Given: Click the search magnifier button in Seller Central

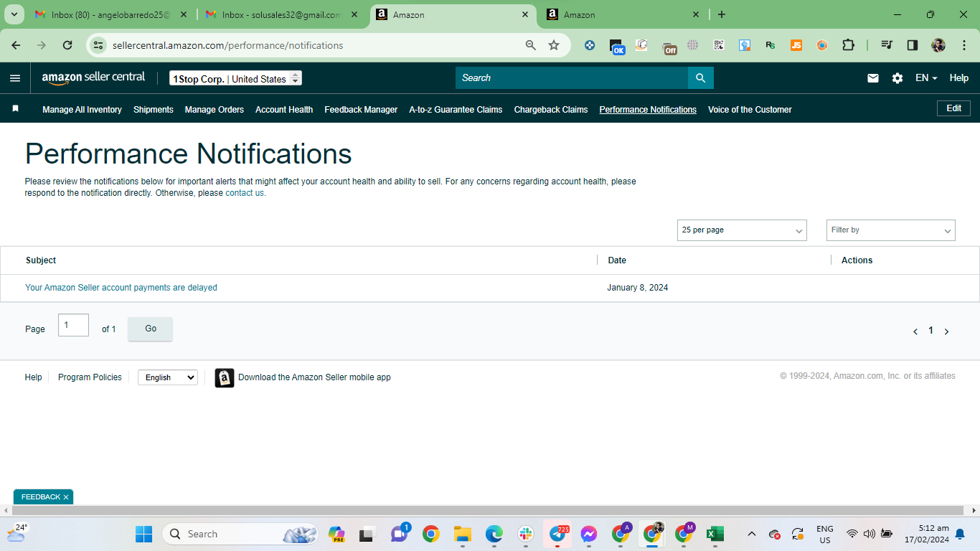Looking at the screenshot, I should [x=701, y=78].
